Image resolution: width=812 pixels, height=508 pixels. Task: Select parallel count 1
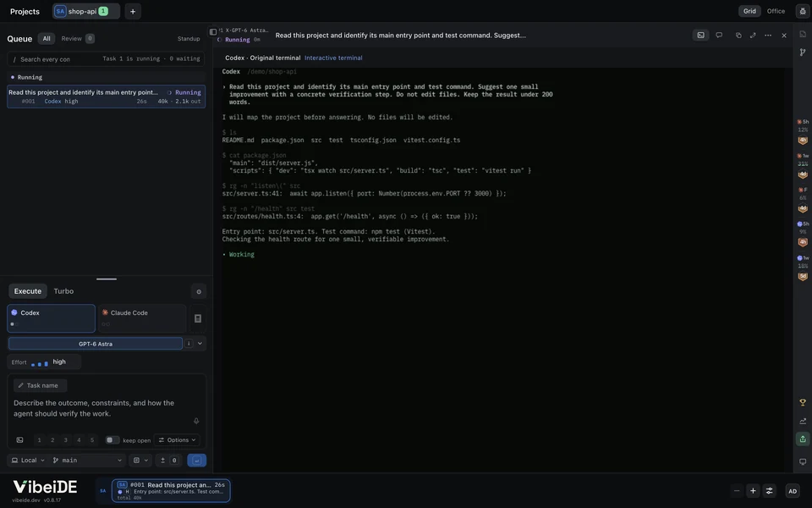[x=39, y=440]
